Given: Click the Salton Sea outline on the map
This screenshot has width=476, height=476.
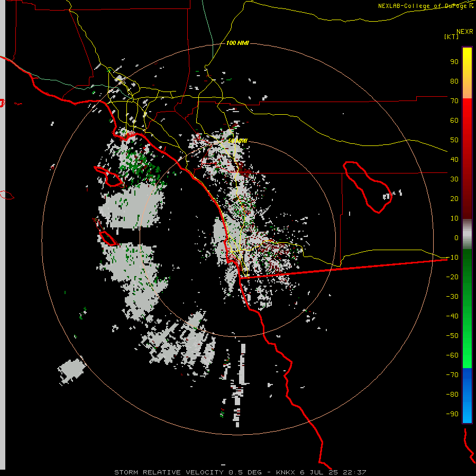Looking at the screenshot, I should coord(368,187).
